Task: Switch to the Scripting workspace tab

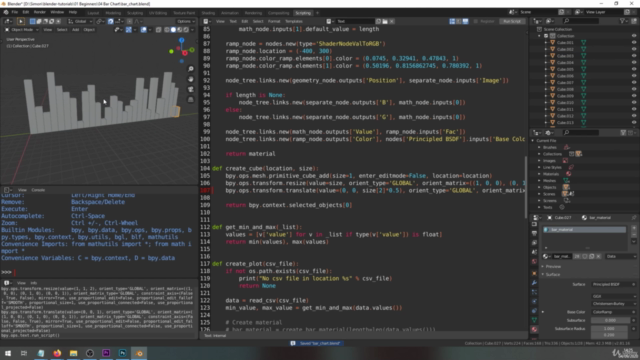Action: coord(303,13)
